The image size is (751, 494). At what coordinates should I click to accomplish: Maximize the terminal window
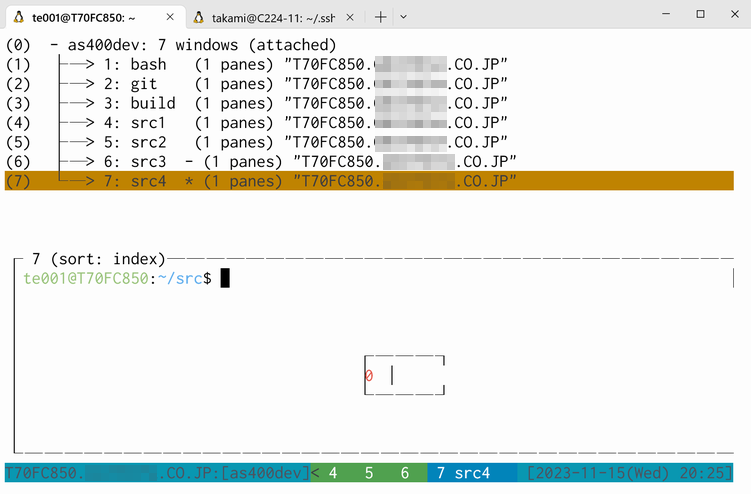tap(700, 14)
